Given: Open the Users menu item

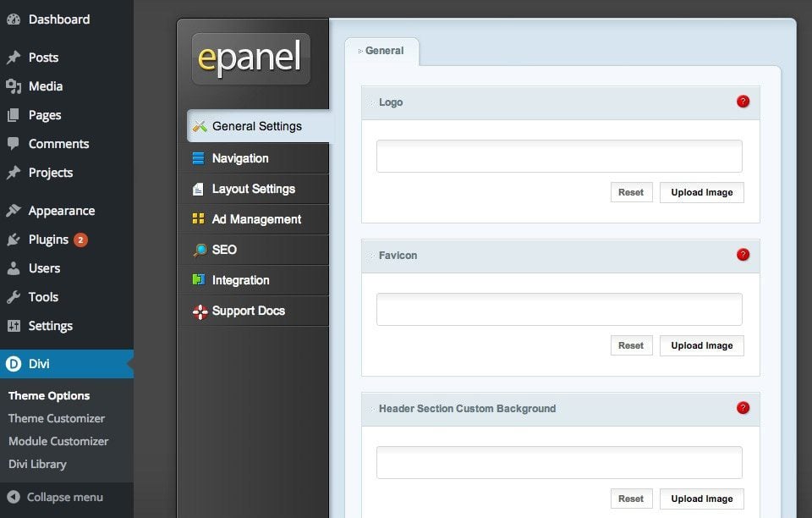Looking at the screenshot, I should click(67, 268).
